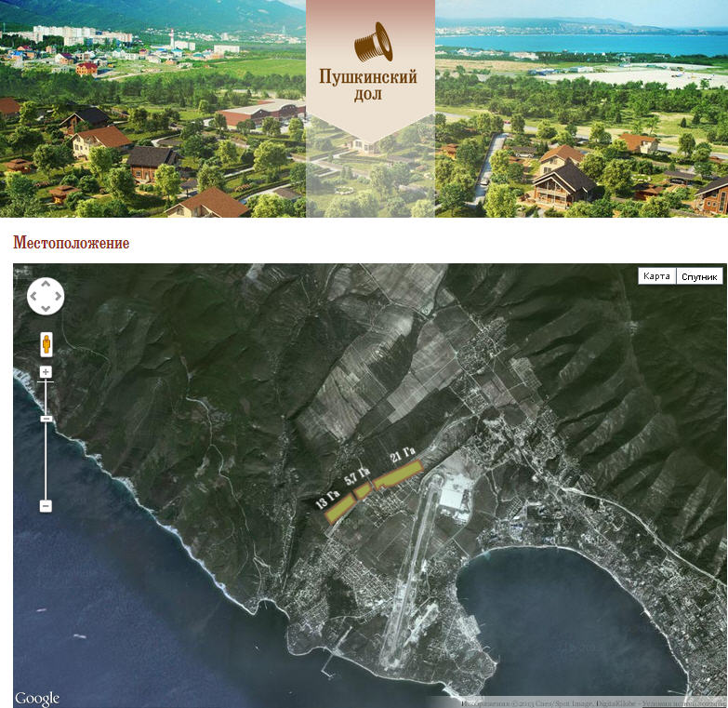Click the 21 Га highlighted land plot
The width and height of the screenshot is (728, 708).
(398, 474)
